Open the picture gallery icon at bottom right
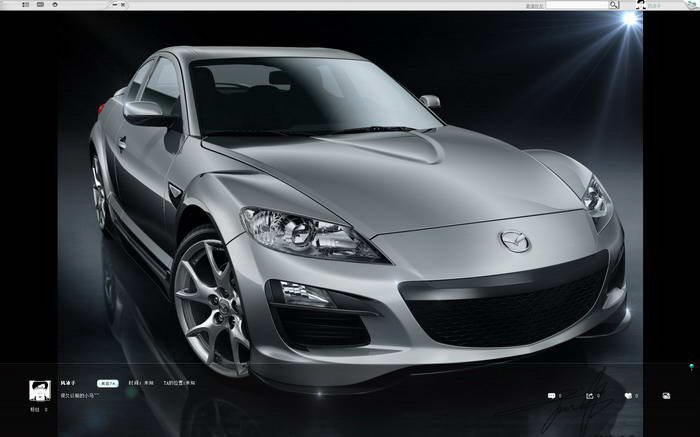 (x=666, y=396)
